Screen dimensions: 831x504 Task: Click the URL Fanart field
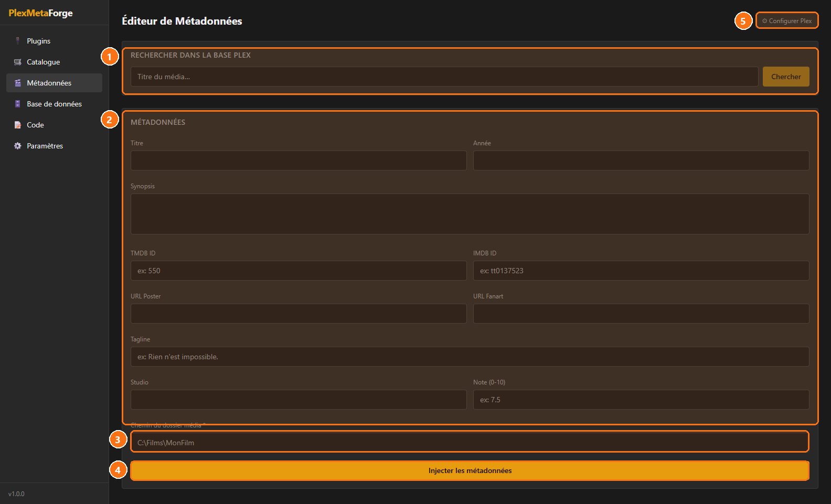click(x=641, y=314)
